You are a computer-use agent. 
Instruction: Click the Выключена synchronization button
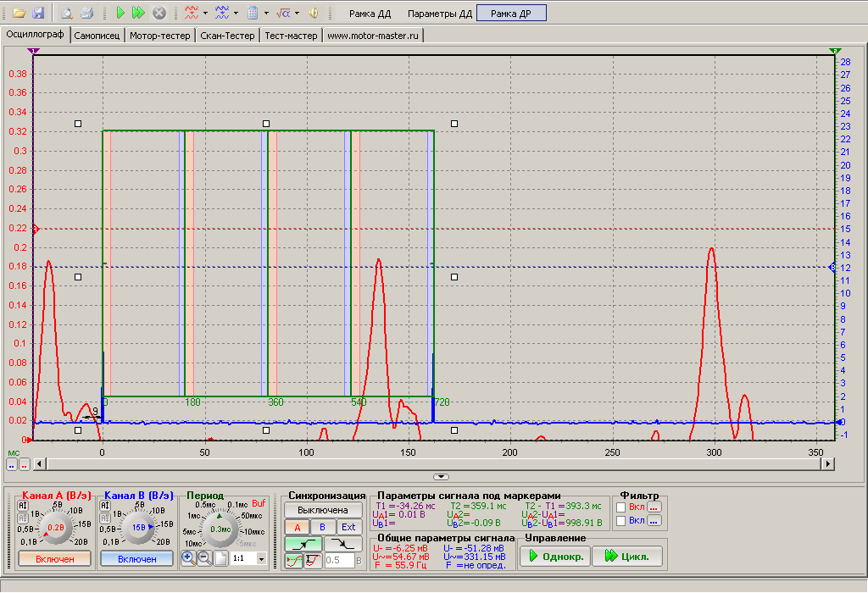323,510
